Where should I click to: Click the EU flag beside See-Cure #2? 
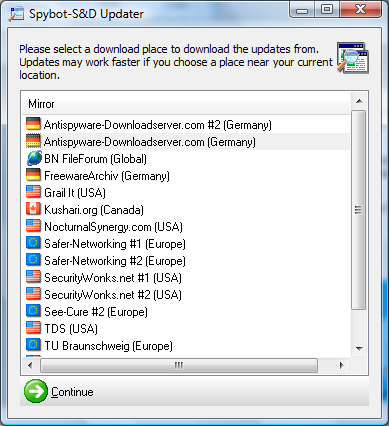pyautogui.click(x=33, y=311)
